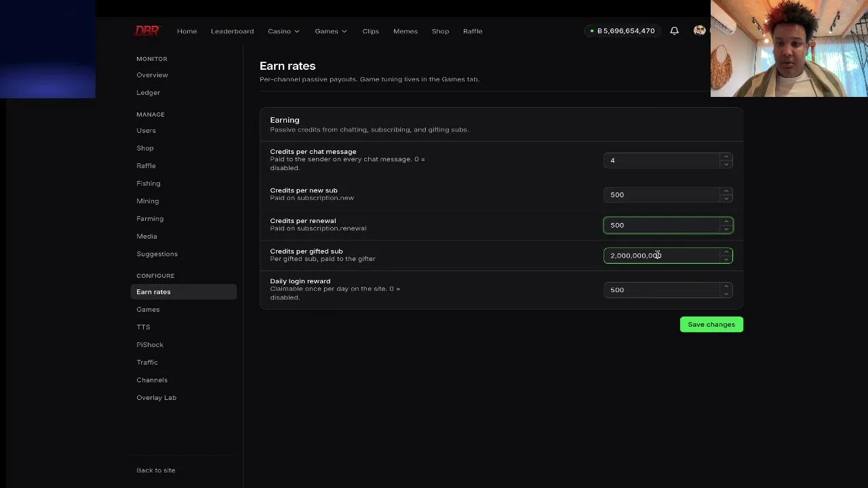868x488 pixels.
Task: Open Mining settings in sidebar
Action: pos(147,201)
